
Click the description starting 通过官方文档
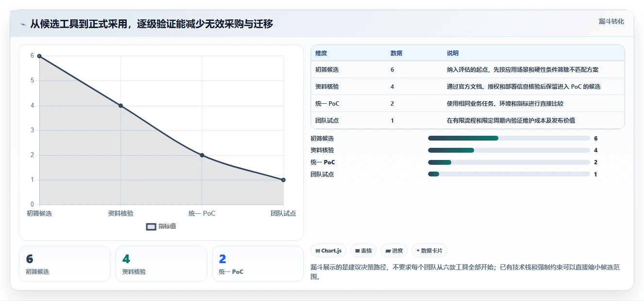[524, 87]
